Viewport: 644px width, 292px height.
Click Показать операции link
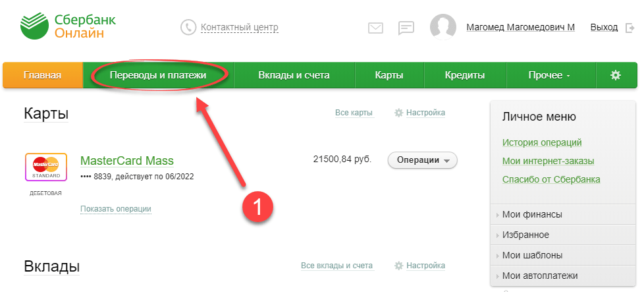click(x=116, y=209)
